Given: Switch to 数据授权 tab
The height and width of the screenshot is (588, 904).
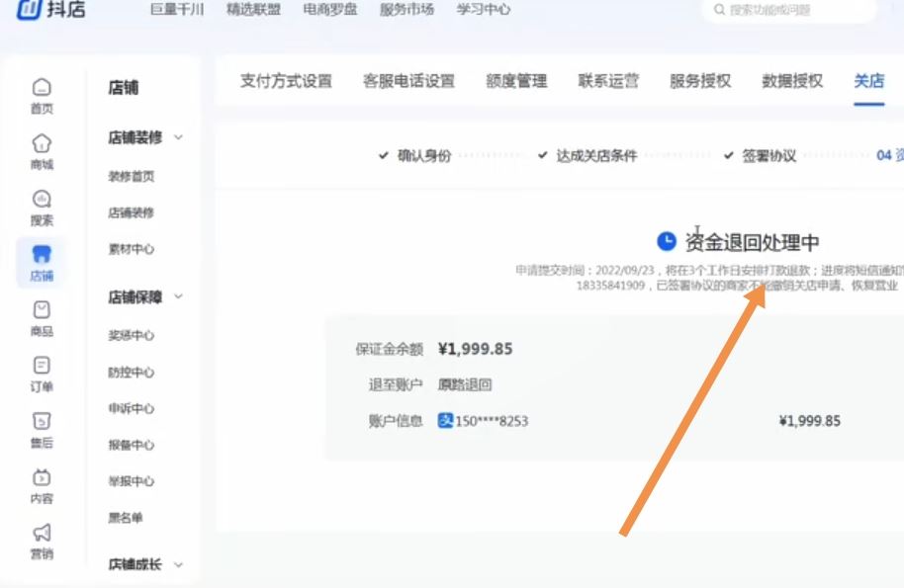Looking at the screenshot, I should point(792,81).
